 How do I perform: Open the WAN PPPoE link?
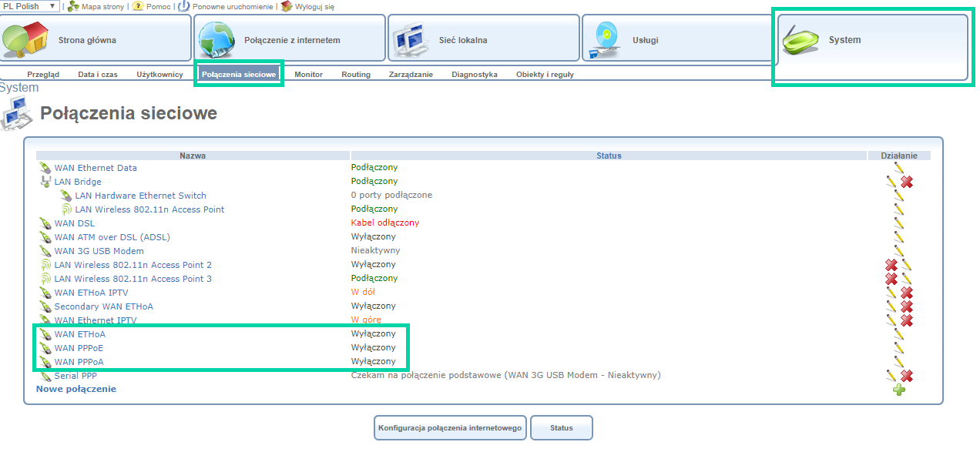point(79,348)
